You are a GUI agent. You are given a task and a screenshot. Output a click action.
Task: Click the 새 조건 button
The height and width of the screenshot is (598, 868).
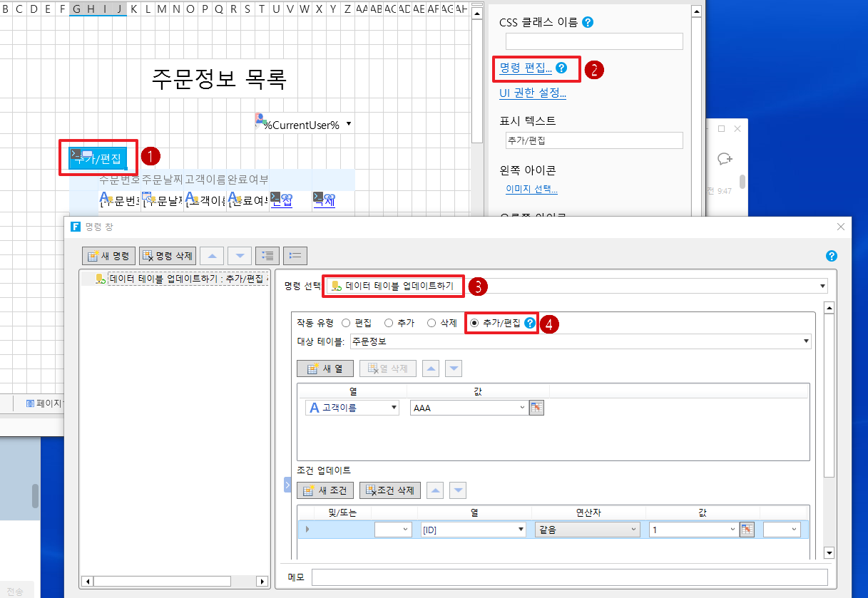(325, 490)
